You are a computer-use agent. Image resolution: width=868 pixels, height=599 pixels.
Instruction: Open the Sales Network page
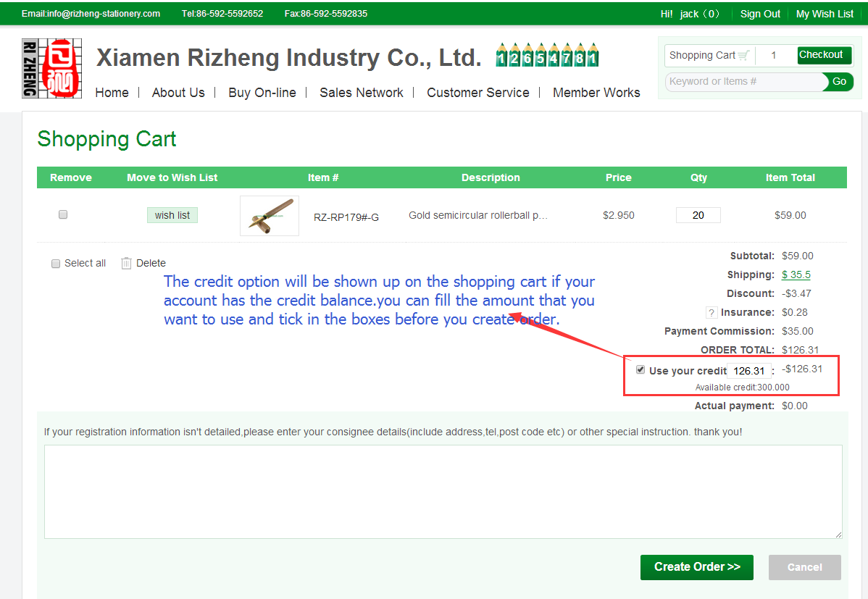361,93
